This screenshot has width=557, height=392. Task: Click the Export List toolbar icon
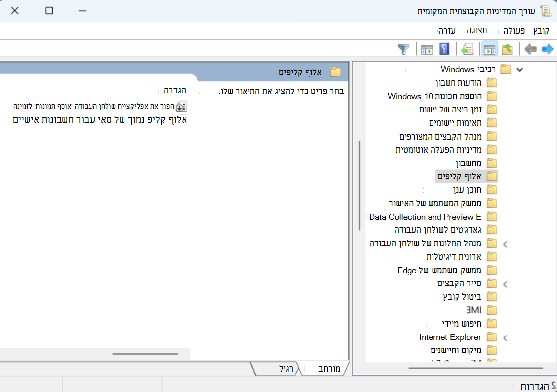click(x=467, y=49)
